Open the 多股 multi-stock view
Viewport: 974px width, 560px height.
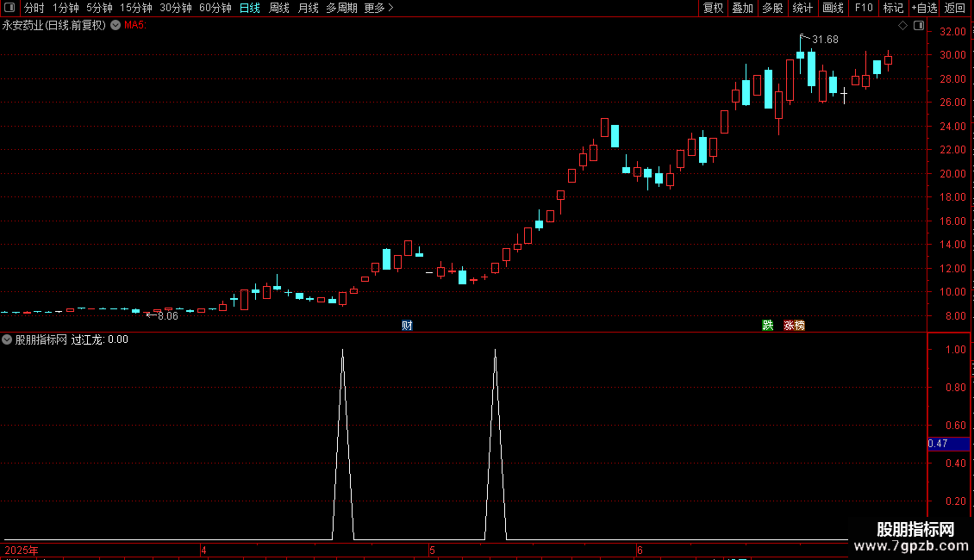(x=772, y=8)
